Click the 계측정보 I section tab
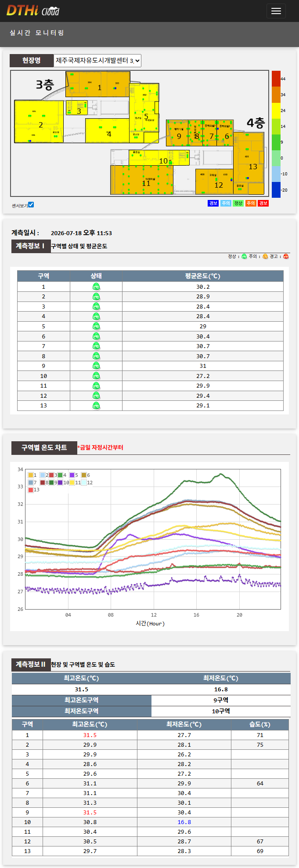Screen dimensions: 299x868 point(30,246)
